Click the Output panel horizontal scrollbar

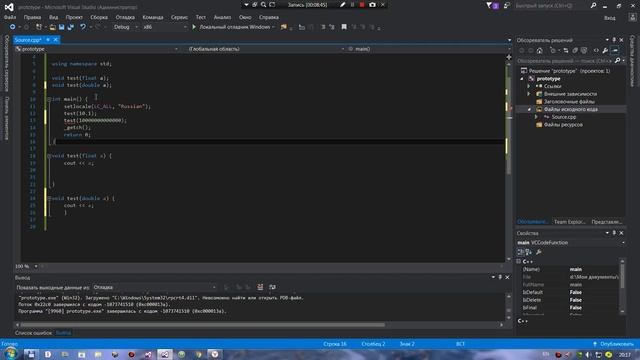tap(202, 325)
